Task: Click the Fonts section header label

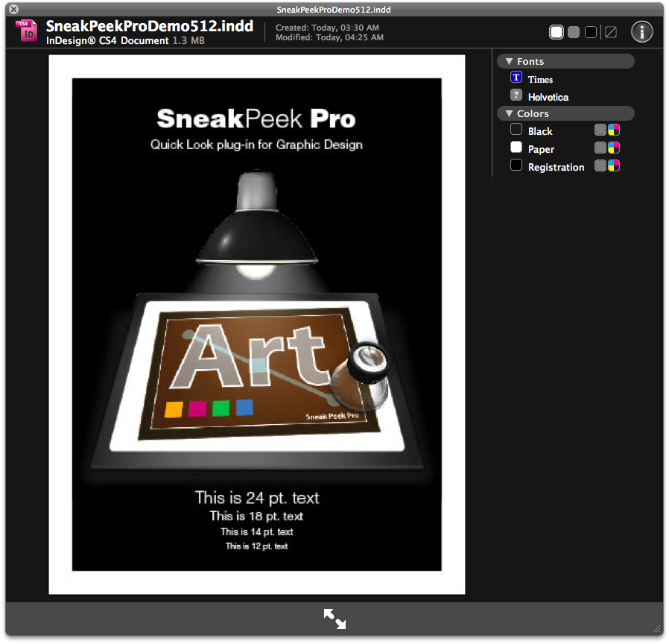Action: coord(530,61)
